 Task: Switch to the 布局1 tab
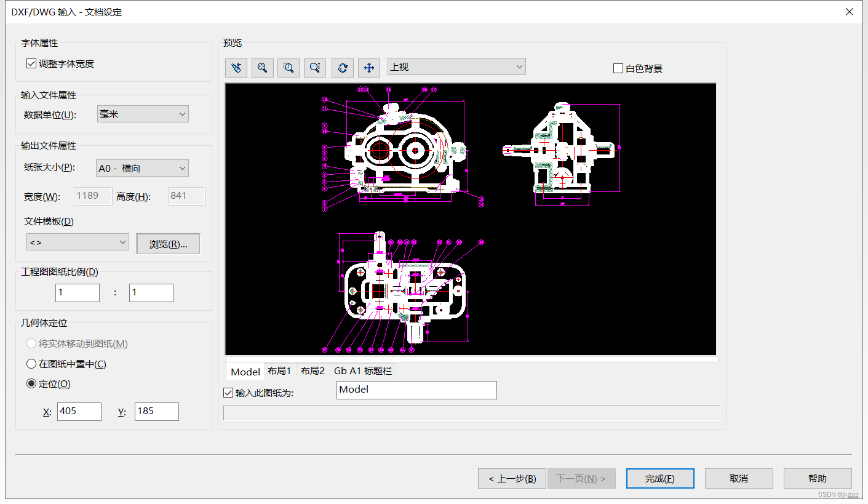pos(280,371)
